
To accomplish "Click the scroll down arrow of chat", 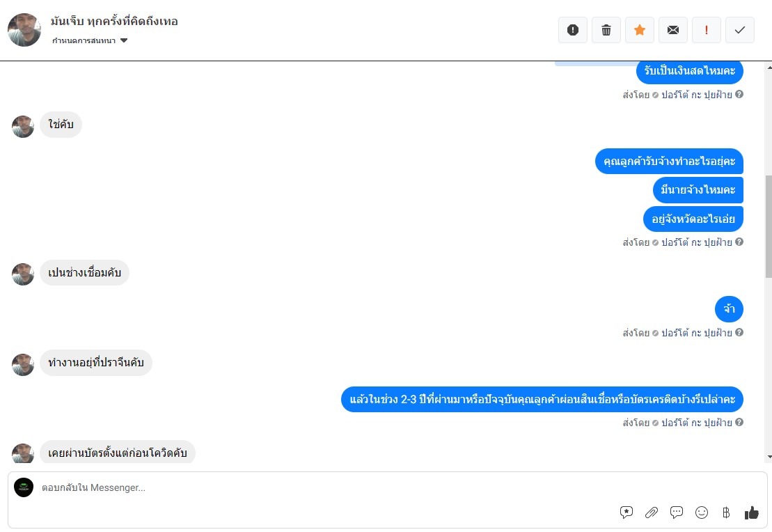I will point(769,457).
